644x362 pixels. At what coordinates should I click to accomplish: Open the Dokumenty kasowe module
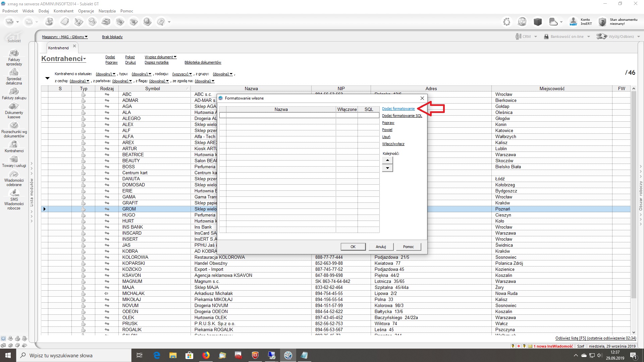click(x=14, y=111)
